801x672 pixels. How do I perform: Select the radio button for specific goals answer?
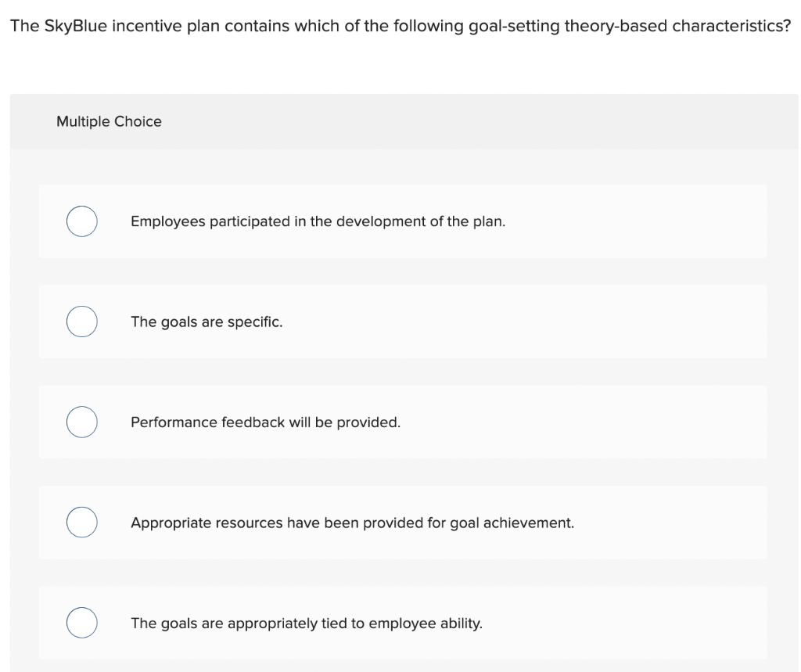[x=81, y=322]
